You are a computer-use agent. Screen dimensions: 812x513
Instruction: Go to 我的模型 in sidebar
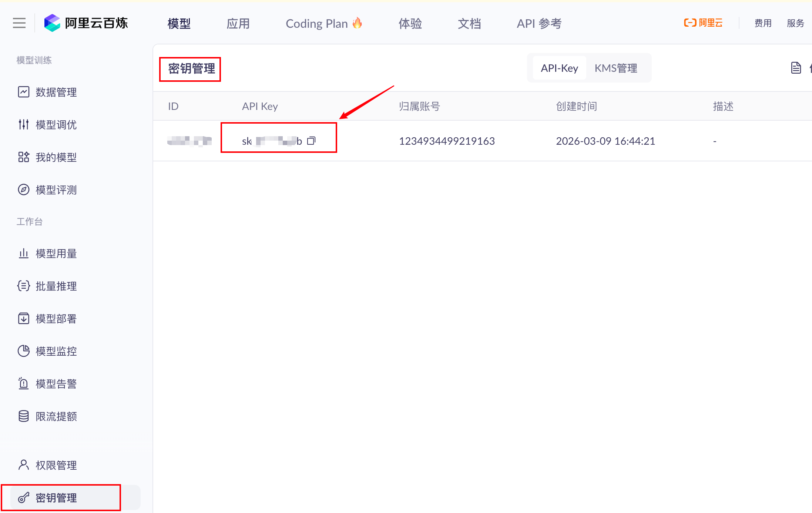coord(56,157)
